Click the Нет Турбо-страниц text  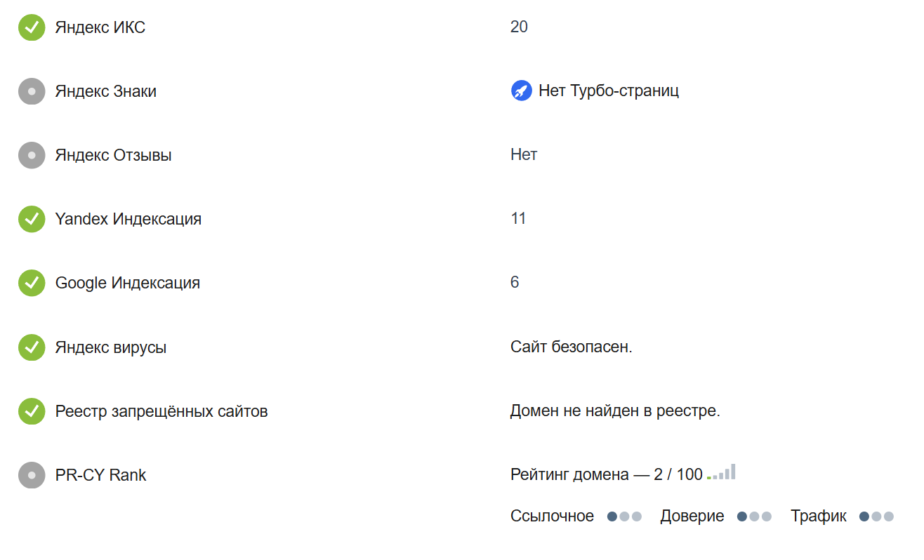click(609, 91)
